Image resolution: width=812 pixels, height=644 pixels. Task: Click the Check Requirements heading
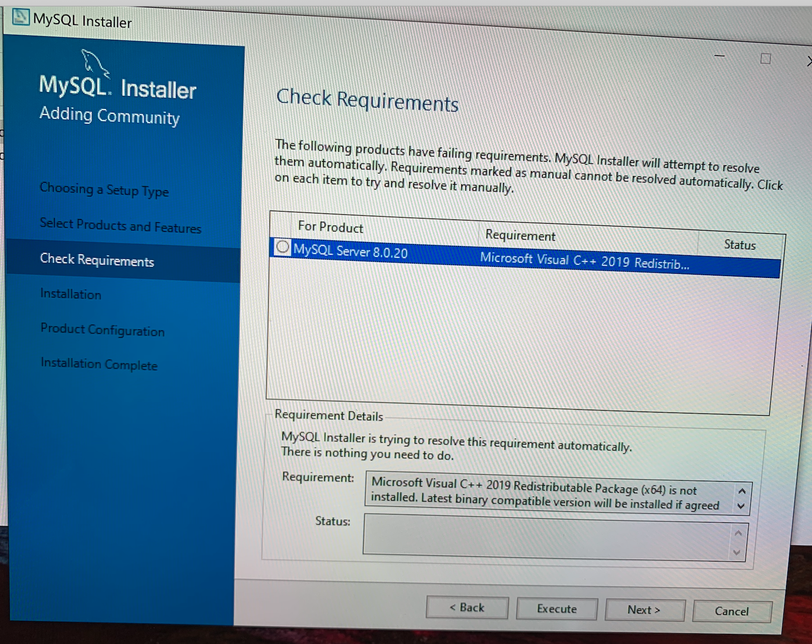[367, 100]
